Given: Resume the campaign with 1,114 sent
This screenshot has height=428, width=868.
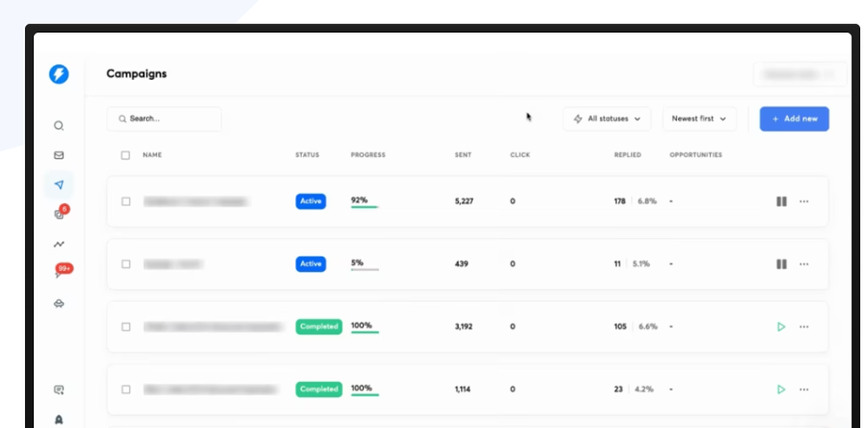Looking at the screenshot, I should (x=781, y=389).
